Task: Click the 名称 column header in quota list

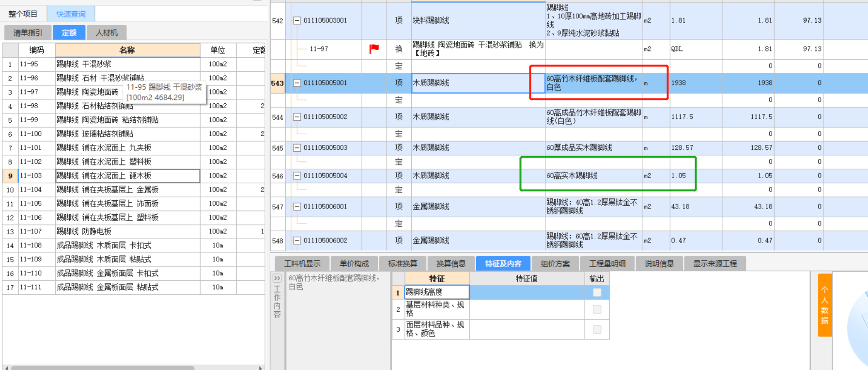Action: (x=127, y=50)
